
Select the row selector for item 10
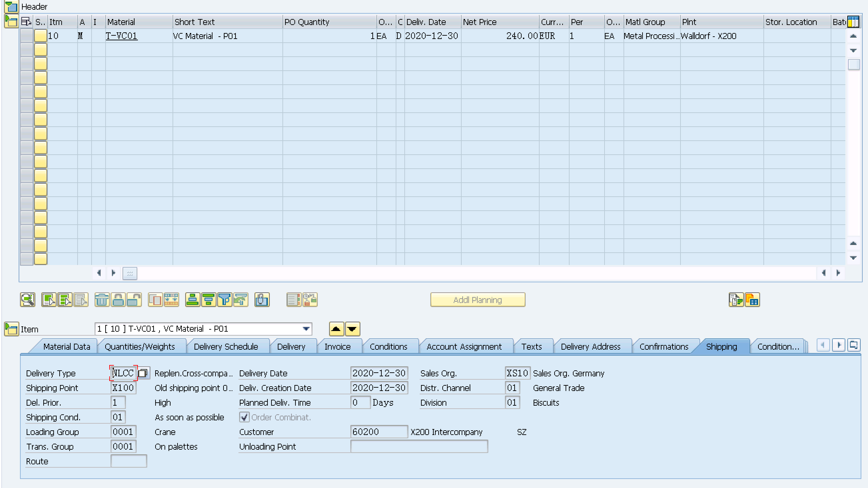click(x=27, y=36)
